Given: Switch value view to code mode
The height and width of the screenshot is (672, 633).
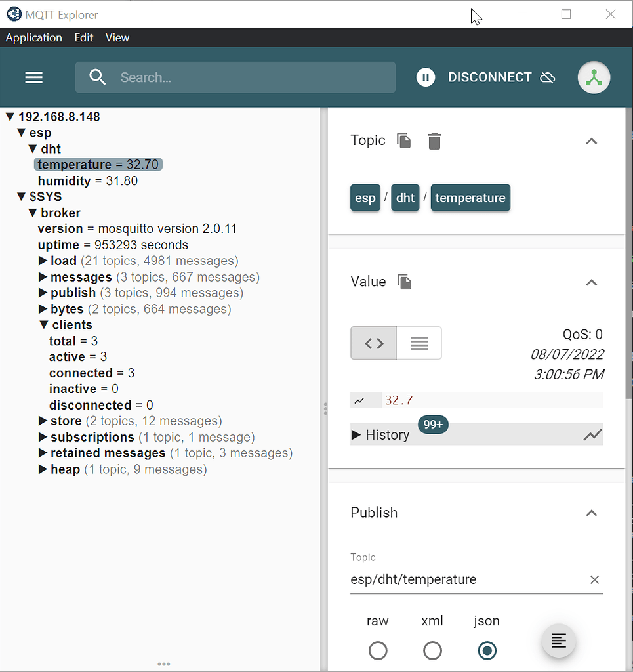Looking at the screenshot, I should 373,343.
